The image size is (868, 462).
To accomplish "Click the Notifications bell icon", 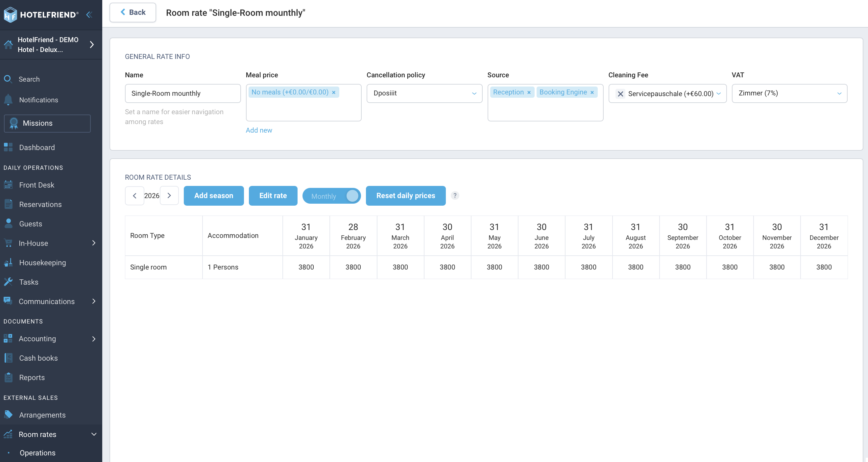I will coord(8,100).
